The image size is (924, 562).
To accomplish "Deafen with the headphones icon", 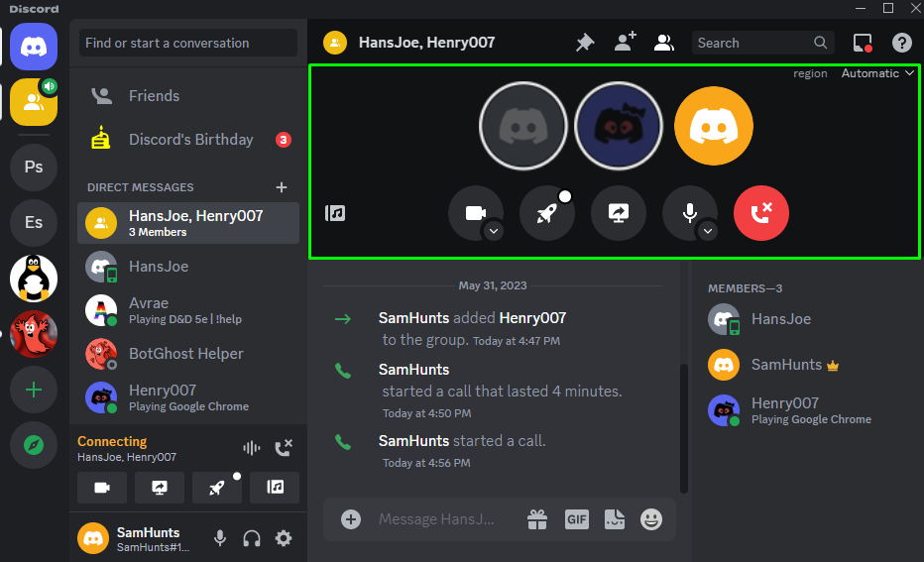I will tap(252, 538).
